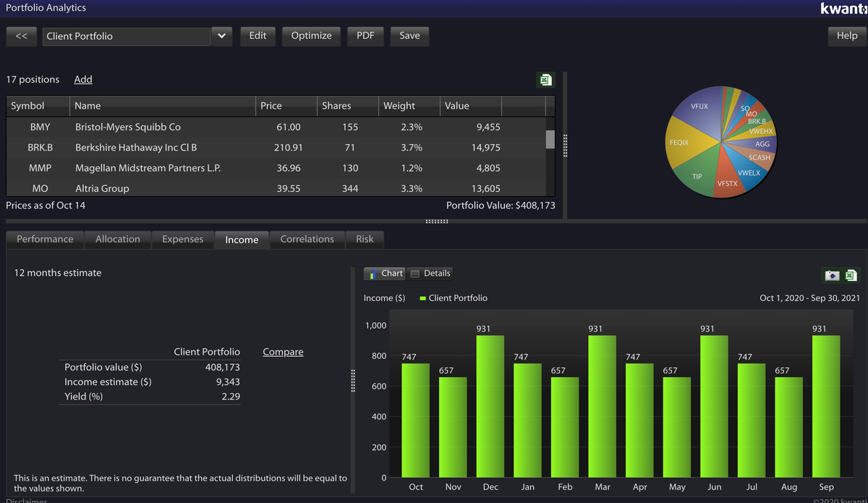Click the kwantx logo
This screenshot has width=868, height=503.
(843, 9)
